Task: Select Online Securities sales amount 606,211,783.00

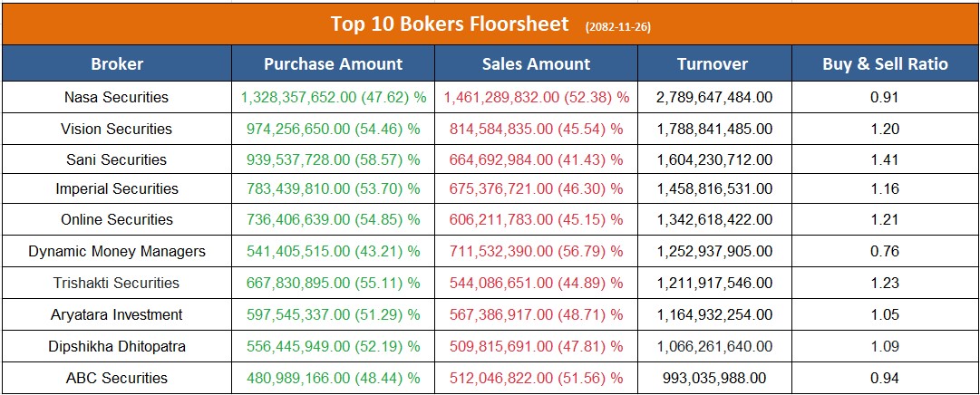Action: (536, 220)
